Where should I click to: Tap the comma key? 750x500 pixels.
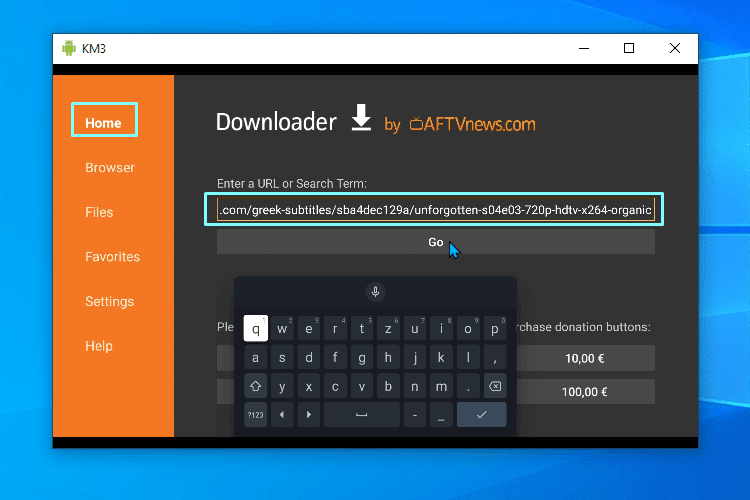pyautogui.click(x=495, y=357)
